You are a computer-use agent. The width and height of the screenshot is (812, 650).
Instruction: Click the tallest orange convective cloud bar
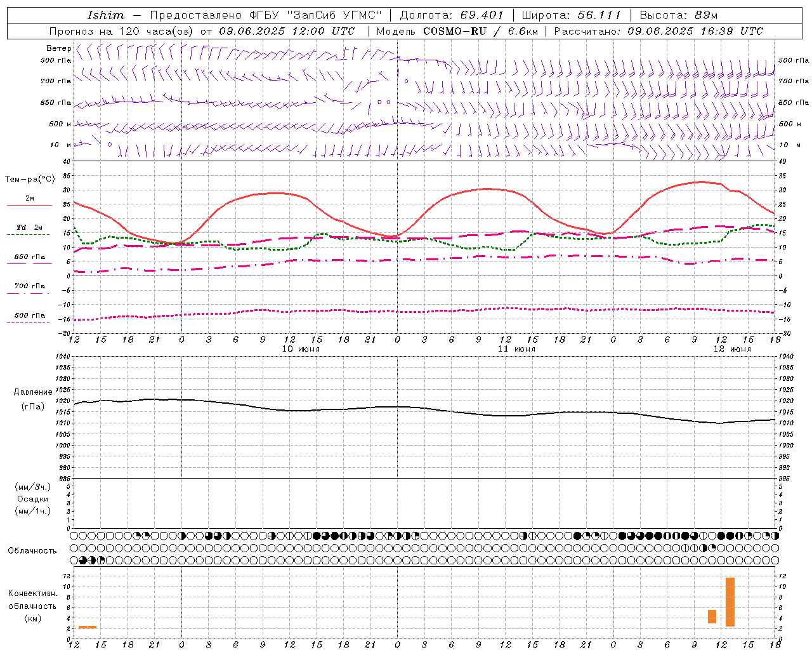[x=730, y=602]
